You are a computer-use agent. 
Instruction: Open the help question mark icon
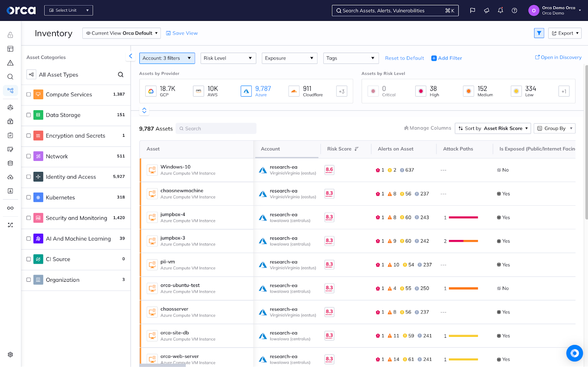514,10
